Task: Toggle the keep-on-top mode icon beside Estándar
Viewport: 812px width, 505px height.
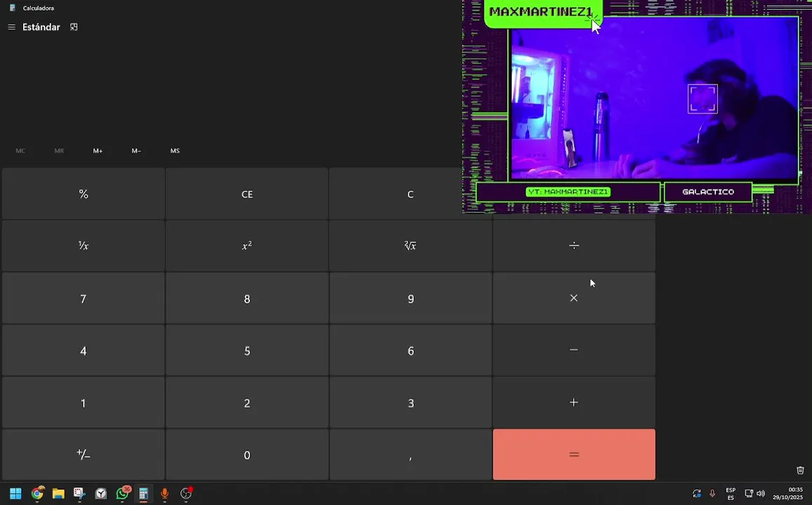Action: pos(74,27)
